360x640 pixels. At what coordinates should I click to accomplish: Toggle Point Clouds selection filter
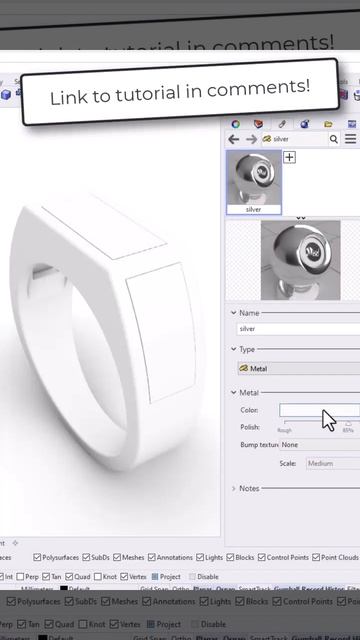click(316, 557)
